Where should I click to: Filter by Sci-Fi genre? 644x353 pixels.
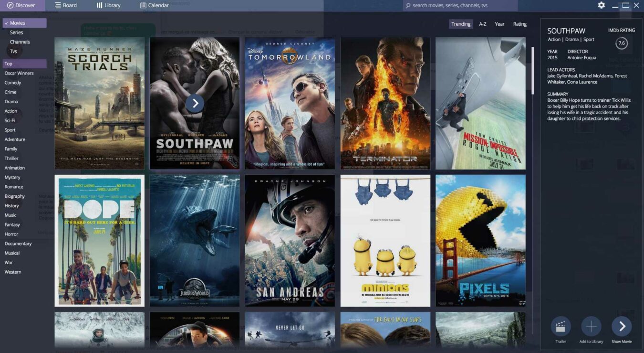10,120
